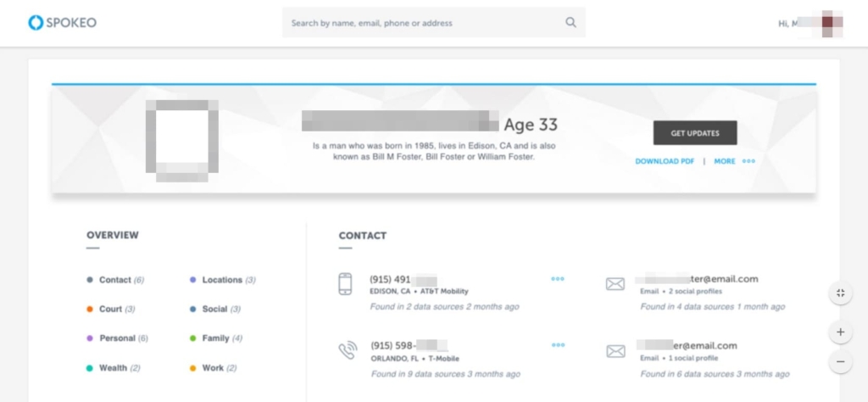Expand the MORE menu dots
Viewport: 868px width, 402px height.
[x=748, y=161]
